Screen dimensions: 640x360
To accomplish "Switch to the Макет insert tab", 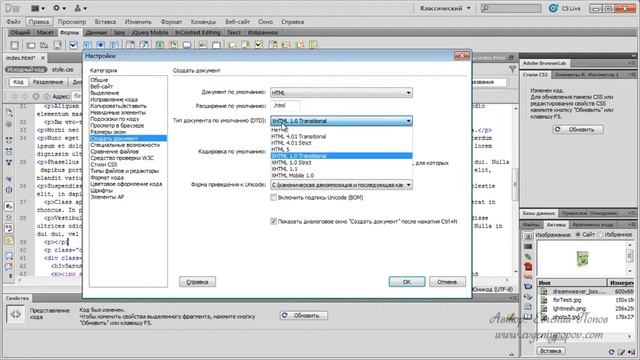I will point(45,32).
